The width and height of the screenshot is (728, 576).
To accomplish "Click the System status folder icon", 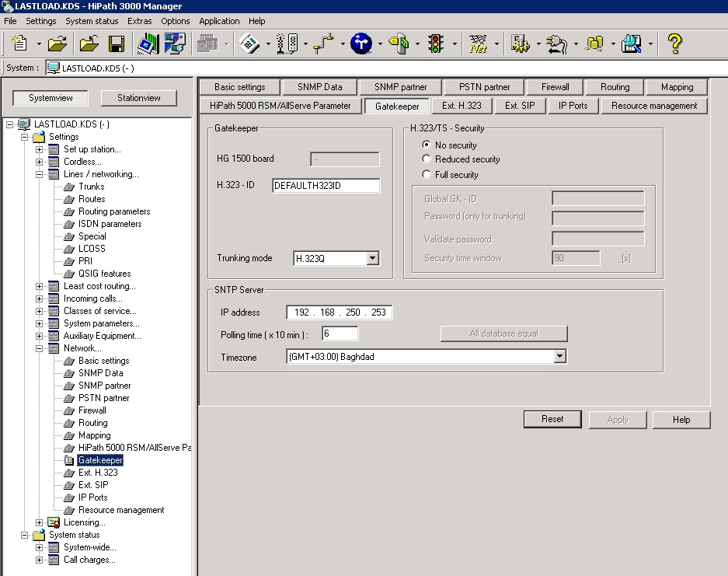I will 39,535.
